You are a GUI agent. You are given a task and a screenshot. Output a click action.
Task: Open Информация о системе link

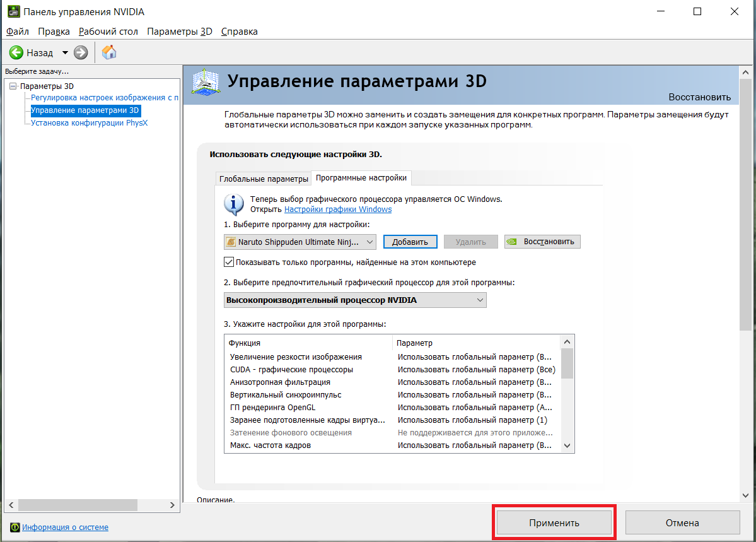[x=65, y=527]
